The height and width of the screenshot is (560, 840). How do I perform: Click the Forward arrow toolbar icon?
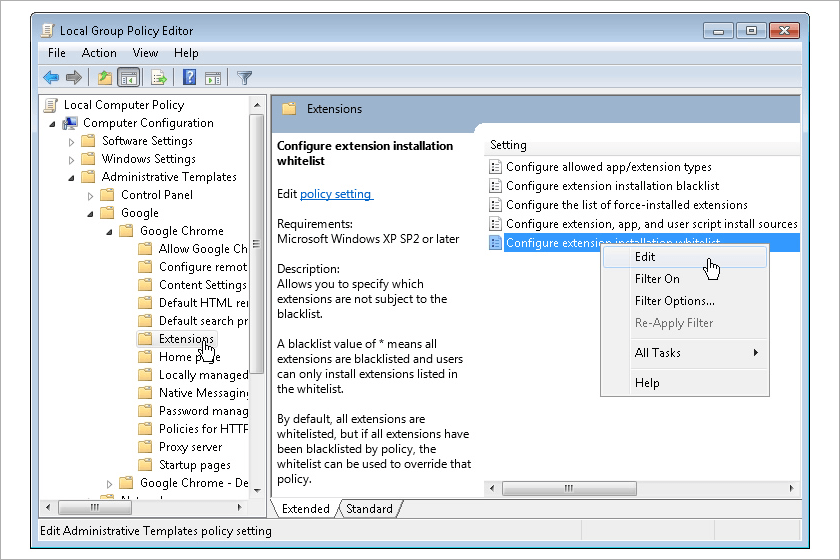point(73,77)
